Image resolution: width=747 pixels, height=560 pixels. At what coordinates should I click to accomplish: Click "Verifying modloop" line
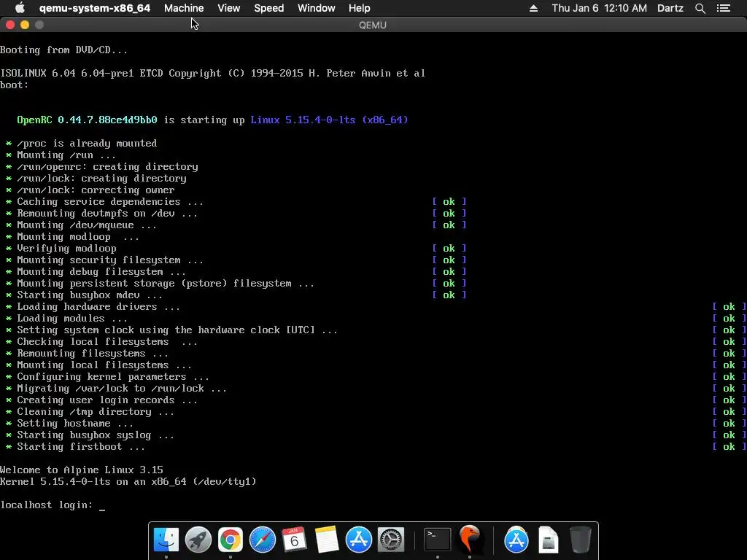pyautogui.click(x=66, y=249)
